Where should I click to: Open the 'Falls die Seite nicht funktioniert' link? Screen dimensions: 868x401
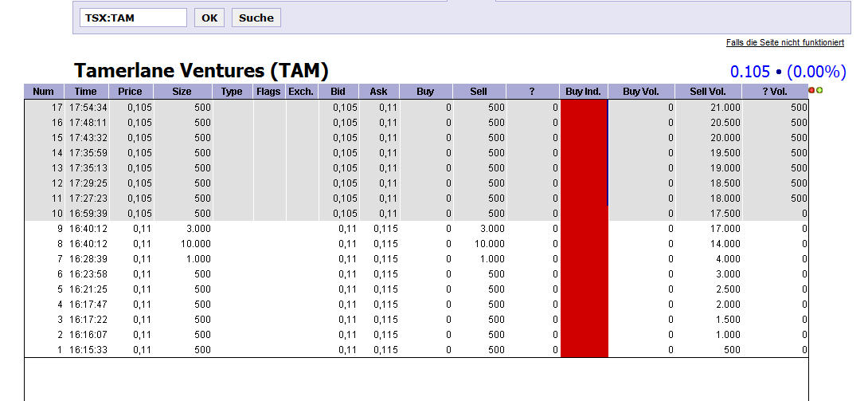[x=784, y=42]
